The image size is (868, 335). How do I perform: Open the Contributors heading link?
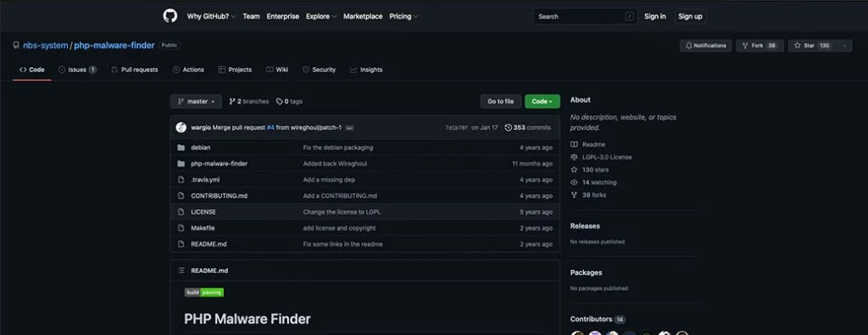(x=598, y=320)
